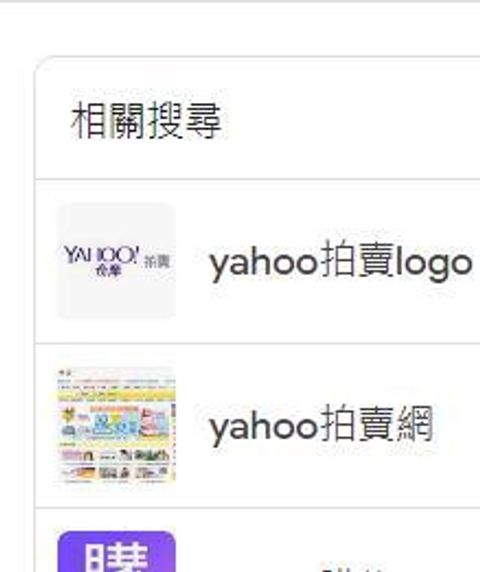Click the word 'yahoo' in the first suggestion
The width and height of the screenshot is (480, 572).
tap(263, 264)
